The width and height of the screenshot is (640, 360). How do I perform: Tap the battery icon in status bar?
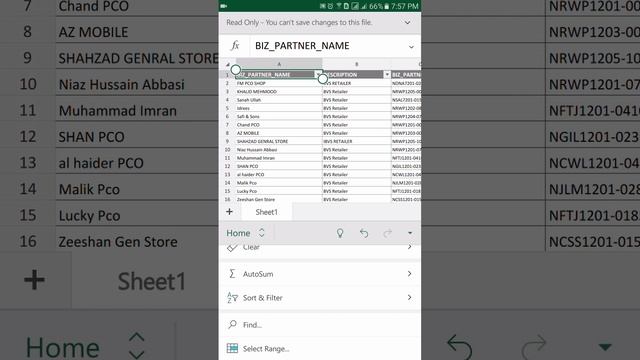[x=386, y=6]
